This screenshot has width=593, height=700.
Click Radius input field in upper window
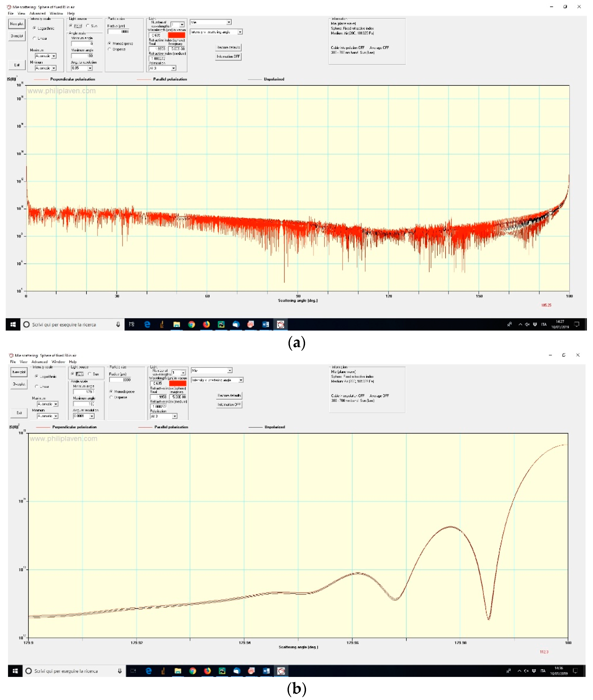click(x=119, y=32)
